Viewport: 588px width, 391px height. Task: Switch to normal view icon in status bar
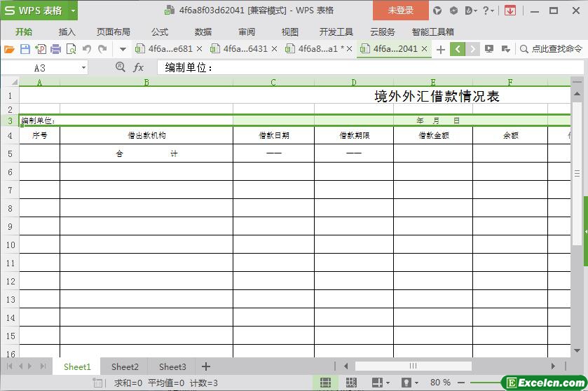(325, 383)
